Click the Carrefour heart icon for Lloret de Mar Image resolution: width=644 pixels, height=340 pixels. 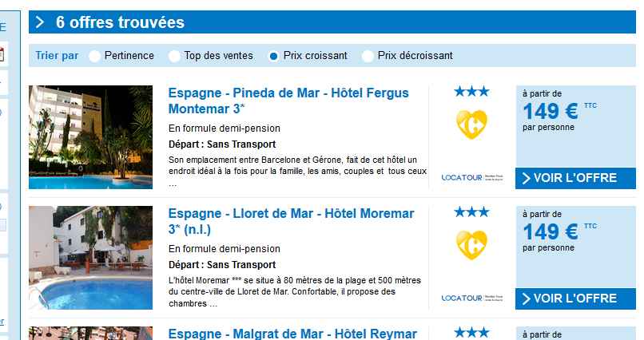click(x=471, y=245)
